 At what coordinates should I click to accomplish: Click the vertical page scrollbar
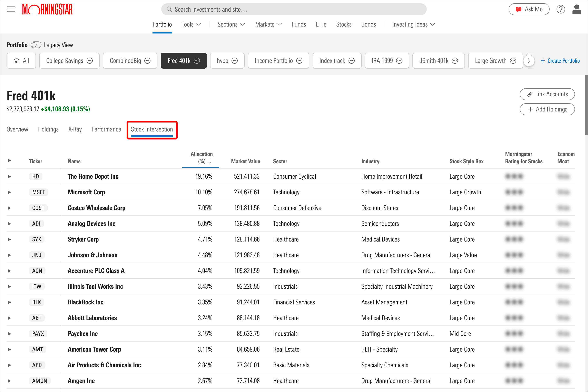586,105
